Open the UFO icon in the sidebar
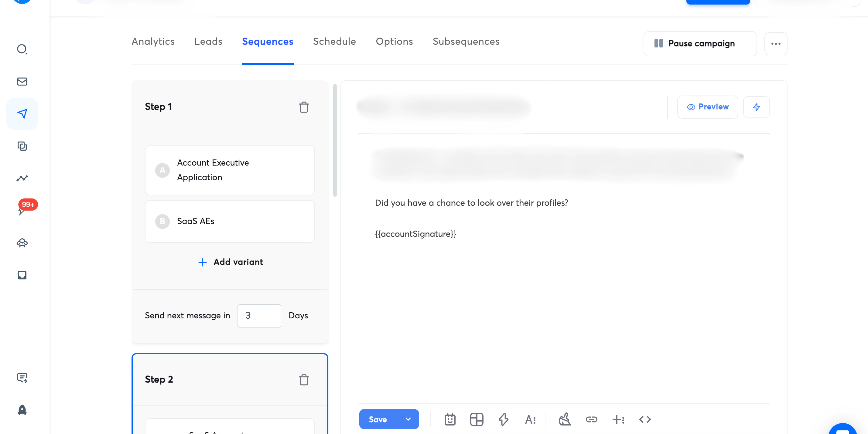This screenshot has width=868, height=434. (x=22, y=243)
